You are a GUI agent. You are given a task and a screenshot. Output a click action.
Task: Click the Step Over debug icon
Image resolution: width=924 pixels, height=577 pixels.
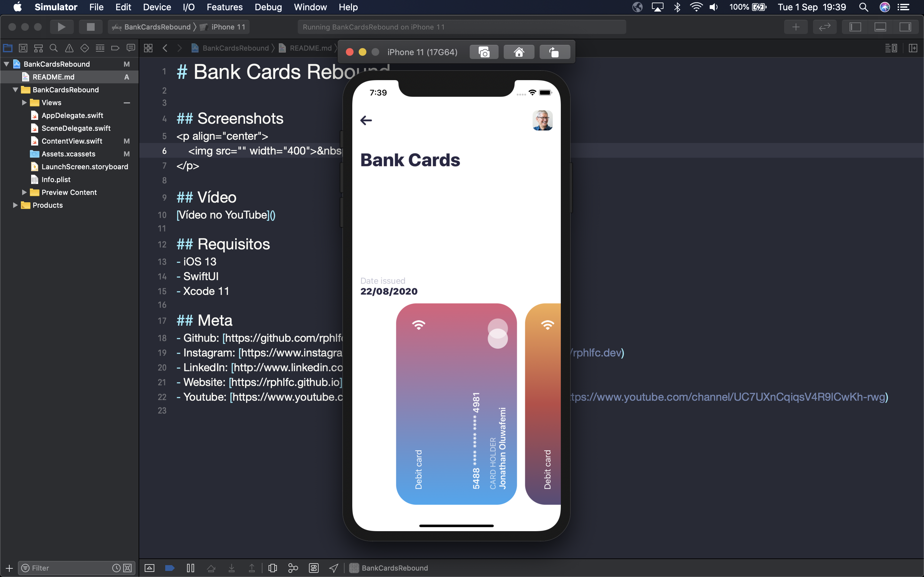tap(211, 567)
